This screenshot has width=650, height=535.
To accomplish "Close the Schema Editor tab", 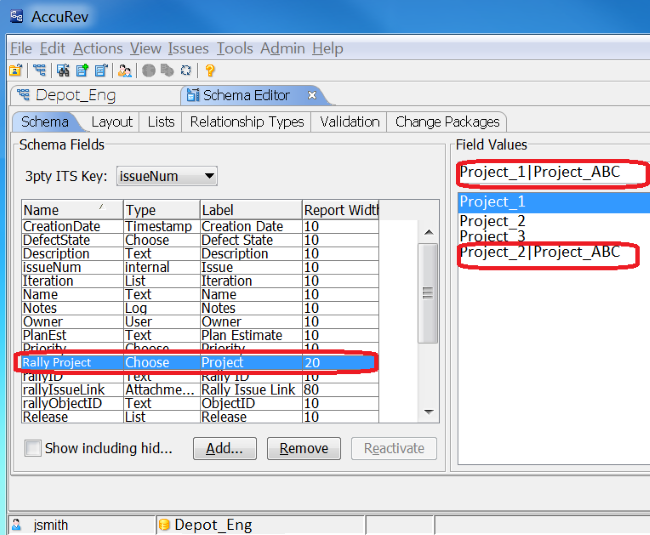I will point(312,95).
